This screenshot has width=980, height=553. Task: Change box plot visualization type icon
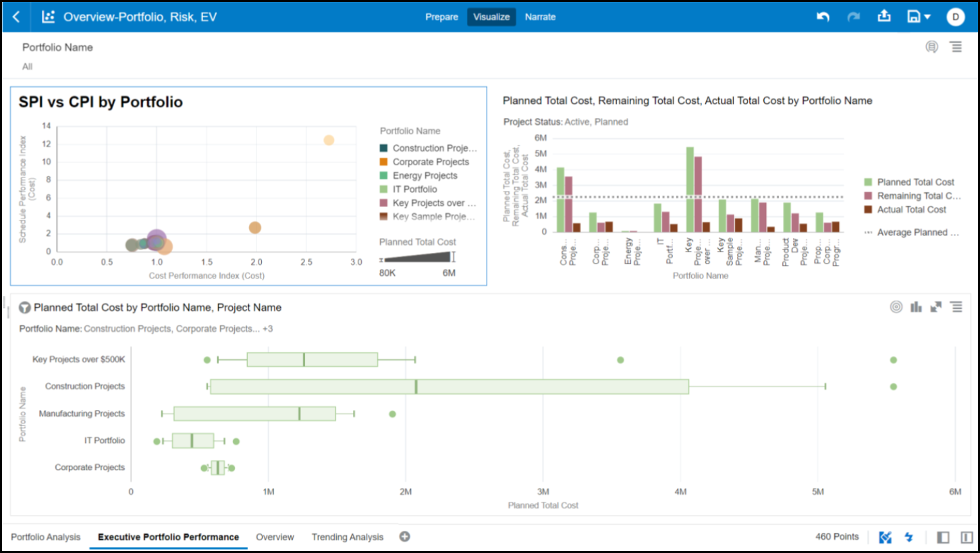(916, 307)
